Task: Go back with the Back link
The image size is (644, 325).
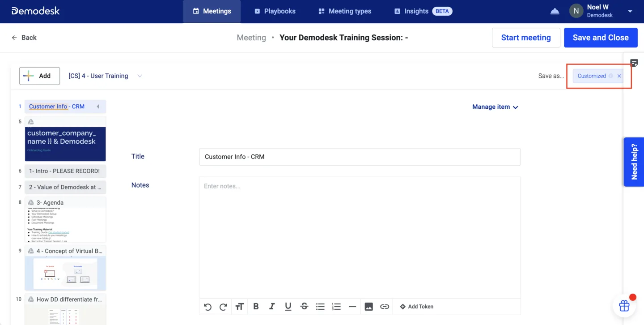Action: click(24, 38)
